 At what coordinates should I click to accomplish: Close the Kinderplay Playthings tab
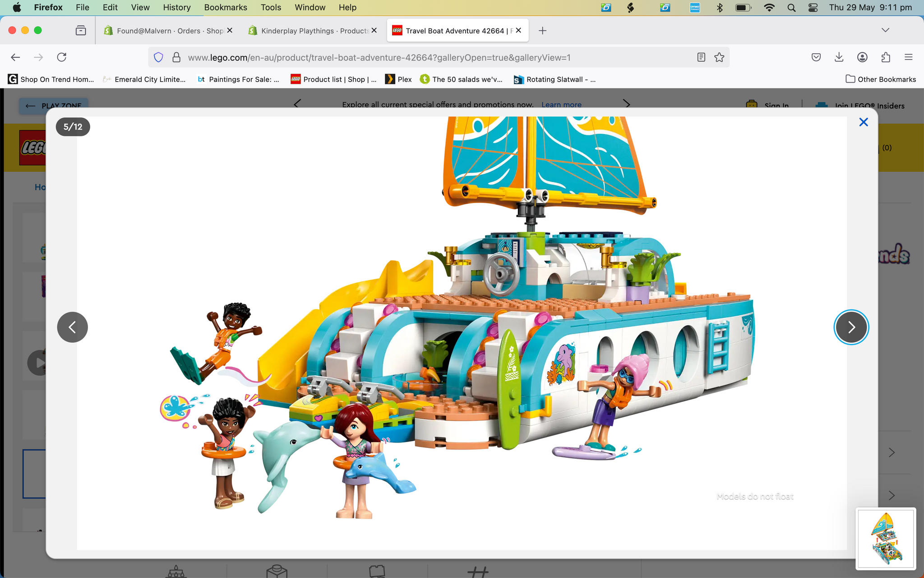tap(374, 30)
